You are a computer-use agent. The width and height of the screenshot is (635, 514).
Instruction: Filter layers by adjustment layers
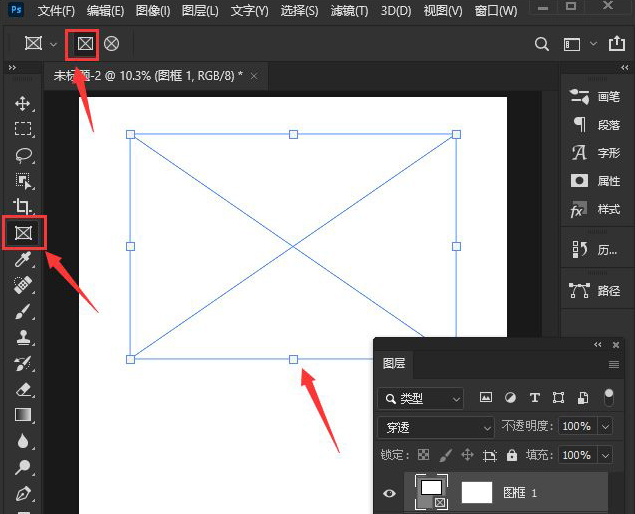click(510, 398)
